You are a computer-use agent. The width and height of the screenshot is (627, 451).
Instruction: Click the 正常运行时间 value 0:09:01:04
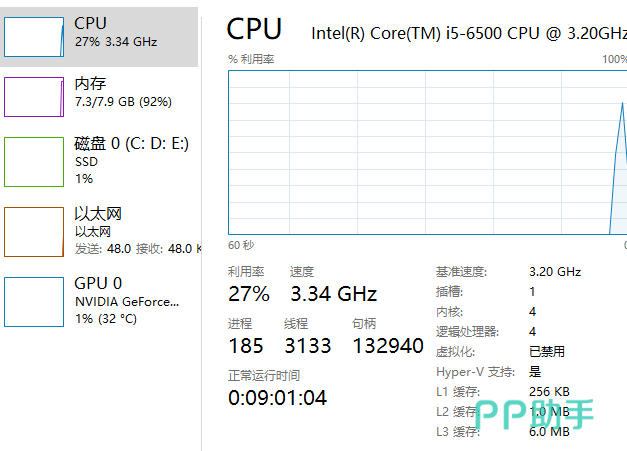click(x=277, y=397)
